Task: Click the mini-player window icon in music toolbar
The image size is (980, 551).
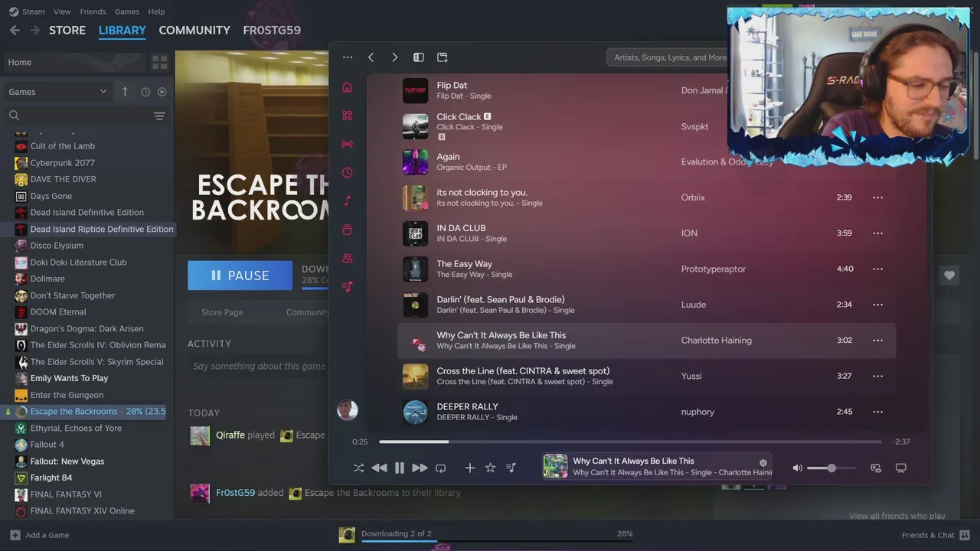Action: 442,57
